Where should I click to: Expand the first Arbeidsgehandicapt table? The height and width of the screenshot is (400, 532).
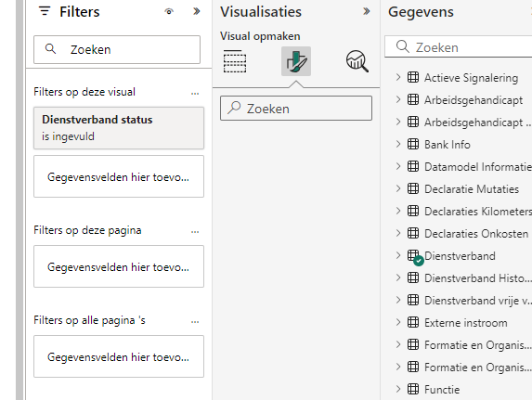click(x=398, y=99)
